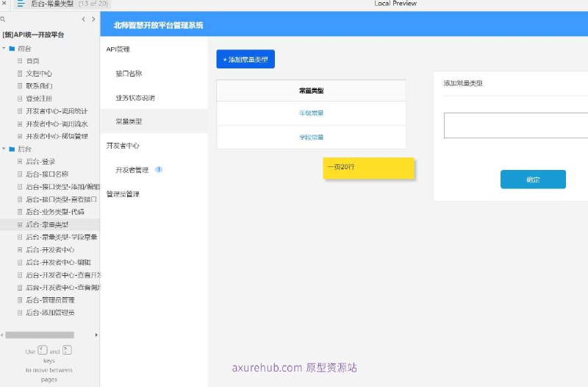Open the 联系我们 page
Screen dimensions: 588x387
39,86
